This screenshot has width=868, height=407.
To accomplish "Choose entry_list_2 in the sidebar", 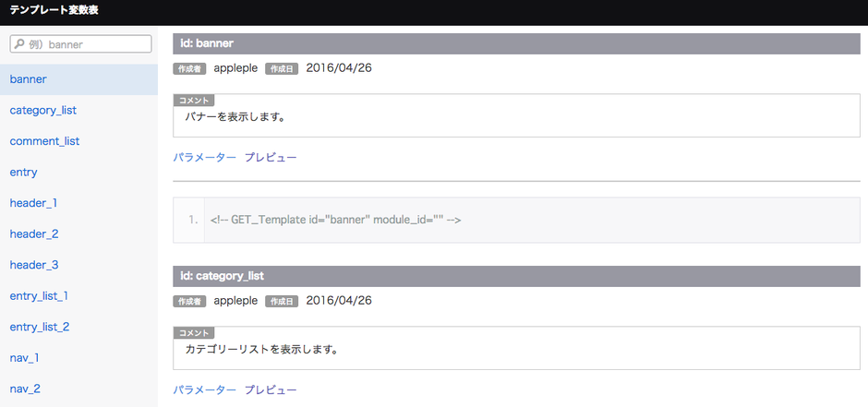I will point(39,327).
